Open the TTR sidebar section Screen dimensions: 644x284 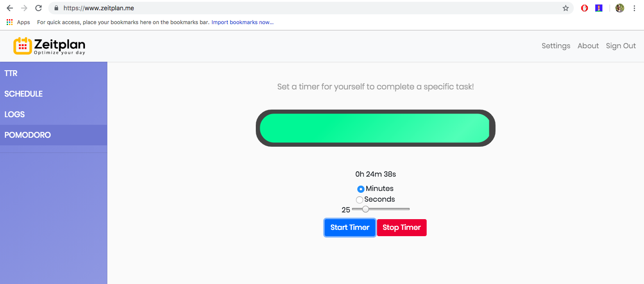point(54,73)
